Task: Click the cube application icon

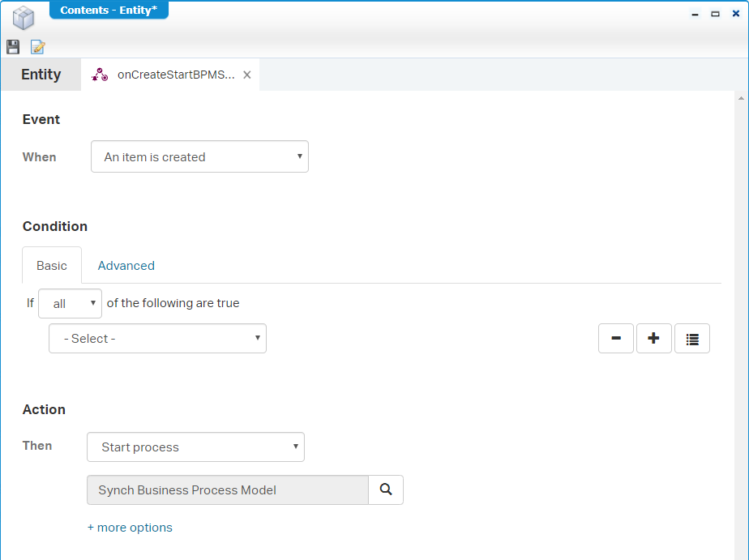Action: click(24, 18)
